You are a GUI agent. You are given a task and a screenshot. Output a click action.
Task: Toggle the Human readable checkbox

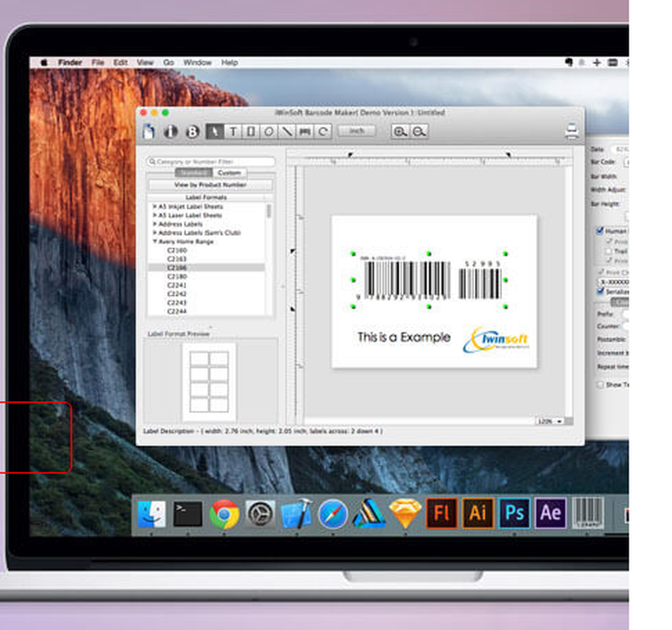click(x=600, y=230)
